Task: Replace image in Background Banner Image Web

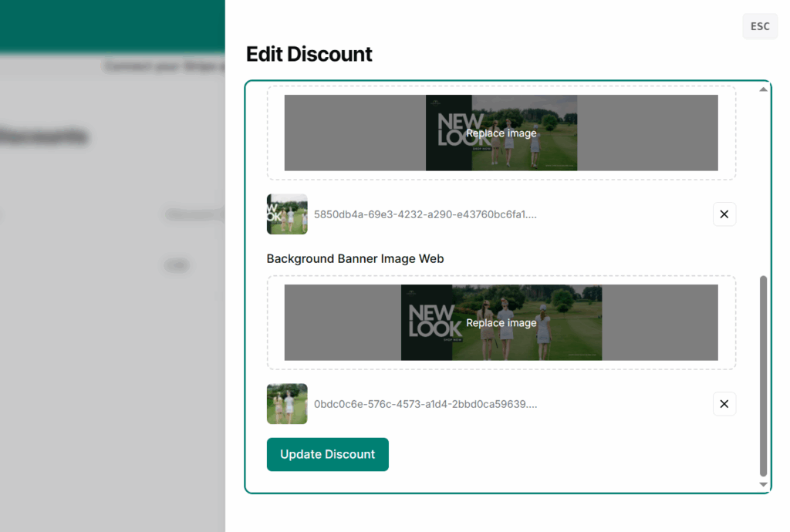Action: point(501,322)
